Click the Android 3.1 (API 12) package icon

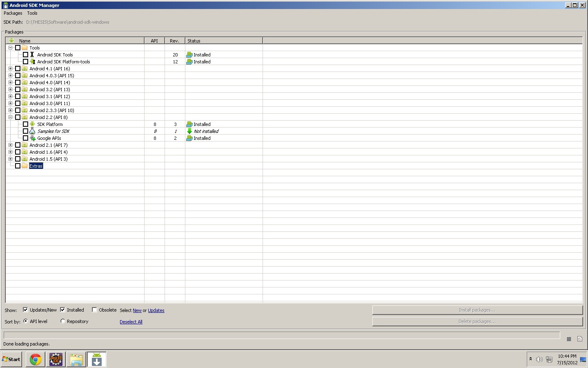click(x=24, y=96)
